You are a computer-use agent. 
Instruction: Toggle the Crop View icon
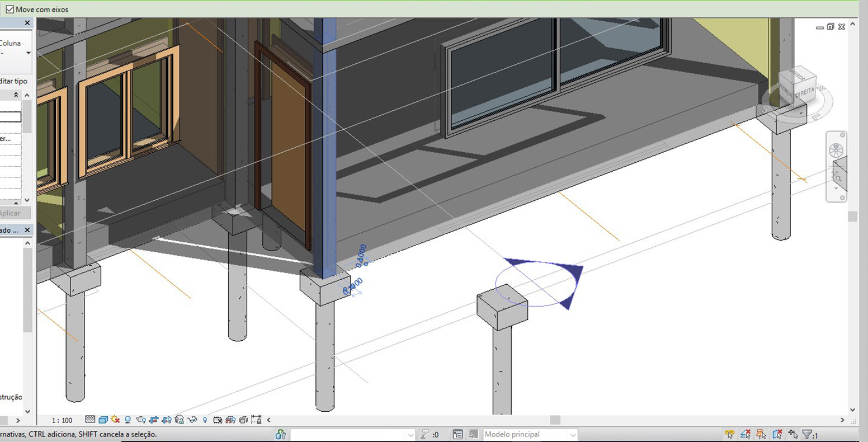(154, 420)
